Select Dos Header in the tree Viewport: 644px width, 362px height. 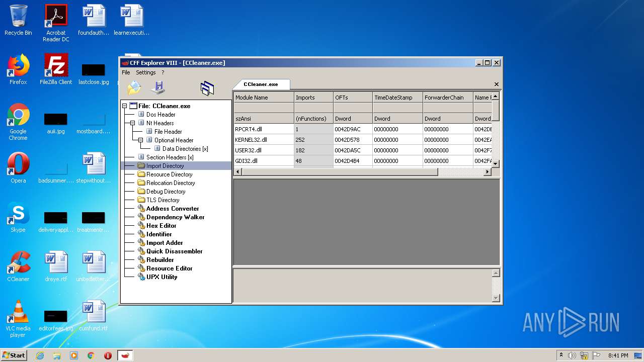[x=161, y=115]
